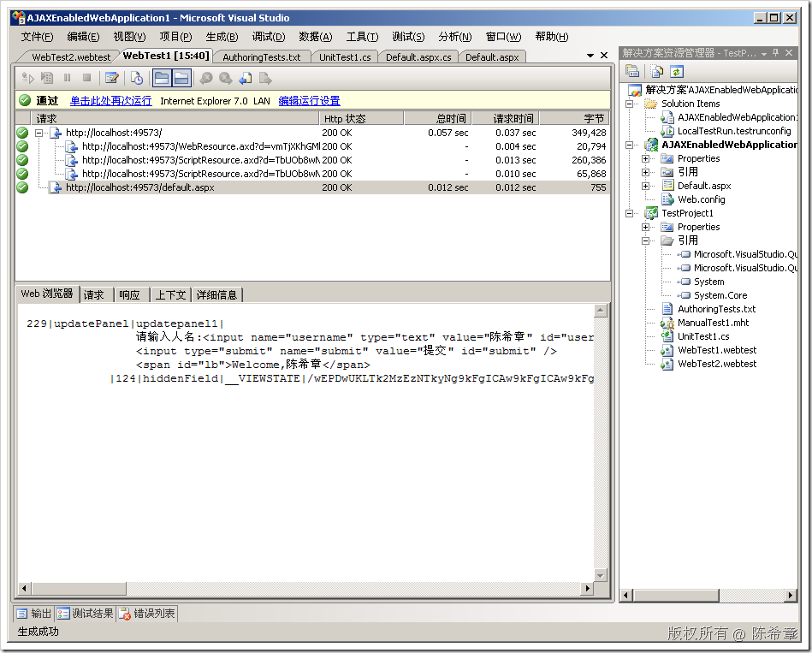Toggle the upper folder pane toolbar button
This screenshot has height=653, width=812.
[162, 78]
